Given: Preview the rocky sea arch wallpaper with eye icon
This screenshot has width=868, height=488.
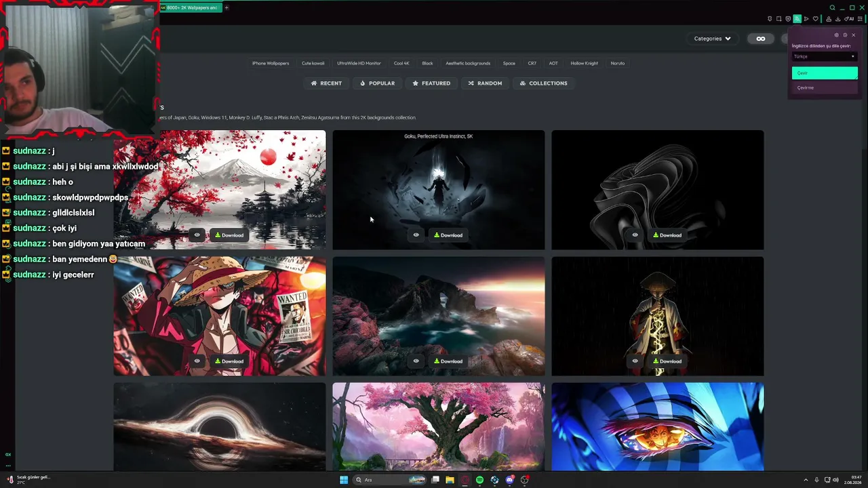Looking at the screenshot, I should pos(416,361).
